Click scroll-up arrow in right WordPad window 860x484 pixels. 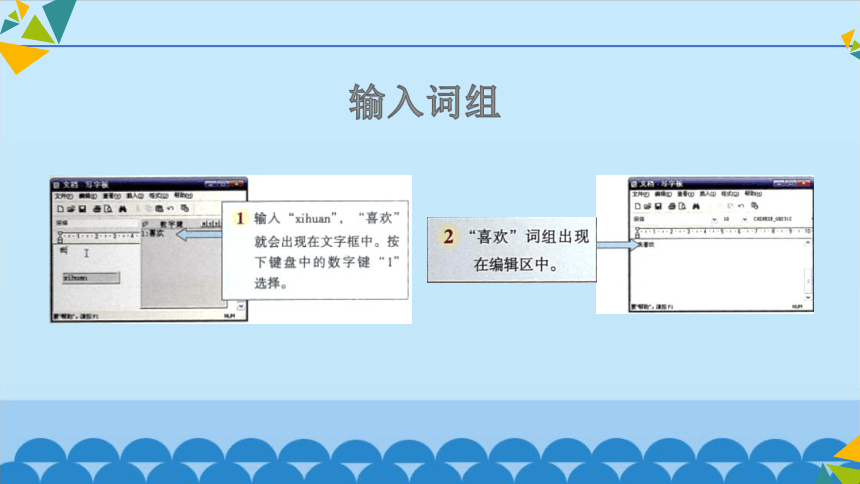pyautogui.click(x=808, y=243)
